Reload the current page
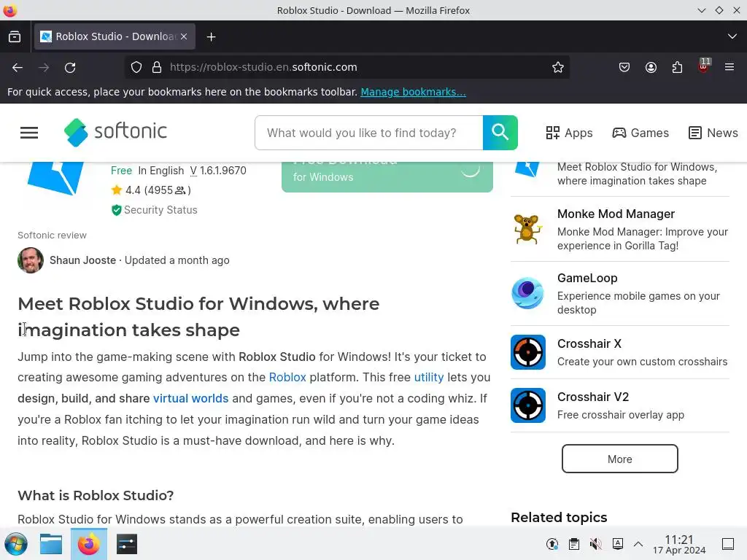 coord(70,68)
